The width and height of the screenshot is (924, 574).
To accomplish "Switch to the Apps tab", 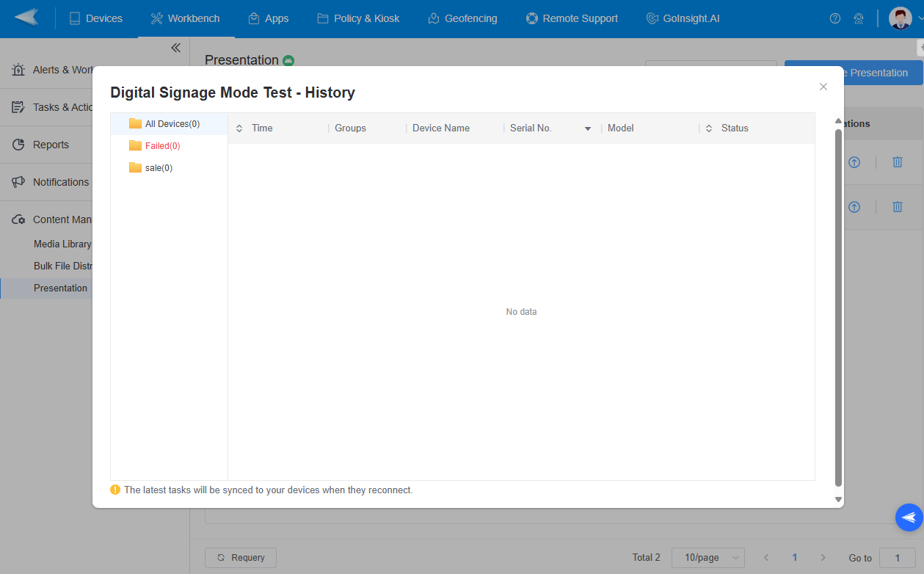I will click(269, 18).
